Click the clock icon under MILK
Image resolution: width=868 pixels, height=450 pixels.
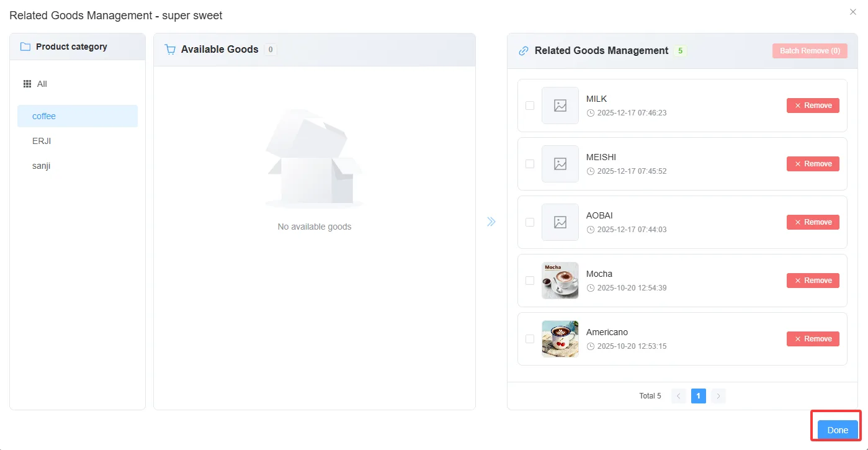click(590, 113)
